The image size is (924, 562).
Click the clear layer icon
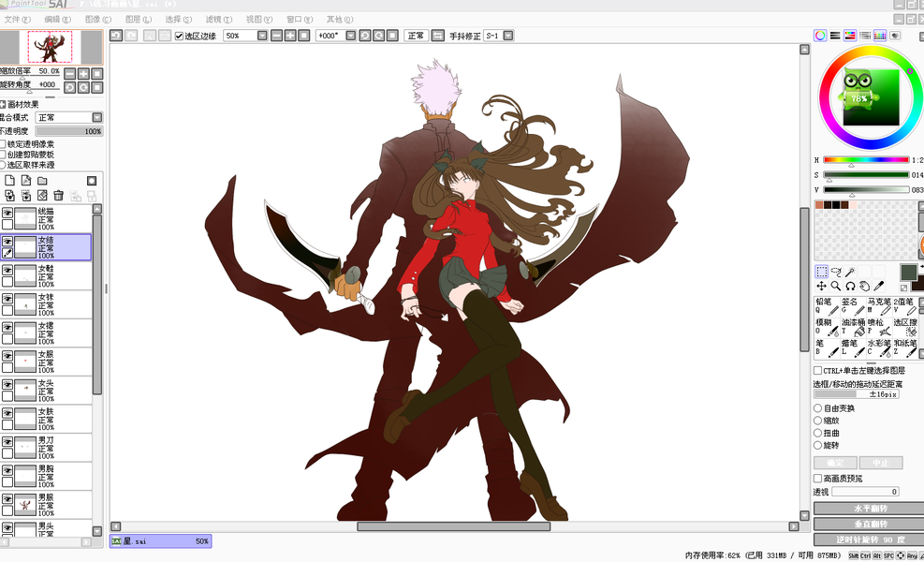pos(42,195)
